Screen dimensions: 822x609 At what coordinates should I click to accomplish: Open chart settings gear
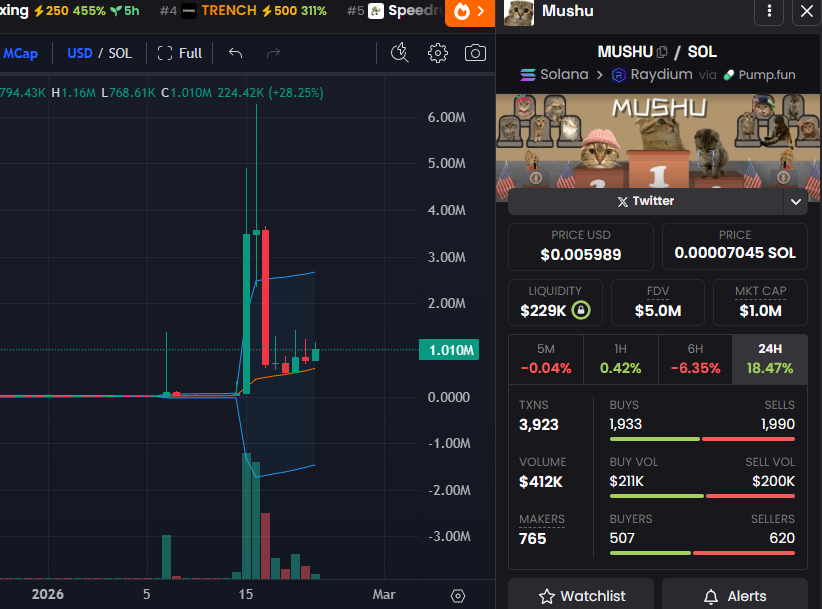438,53
